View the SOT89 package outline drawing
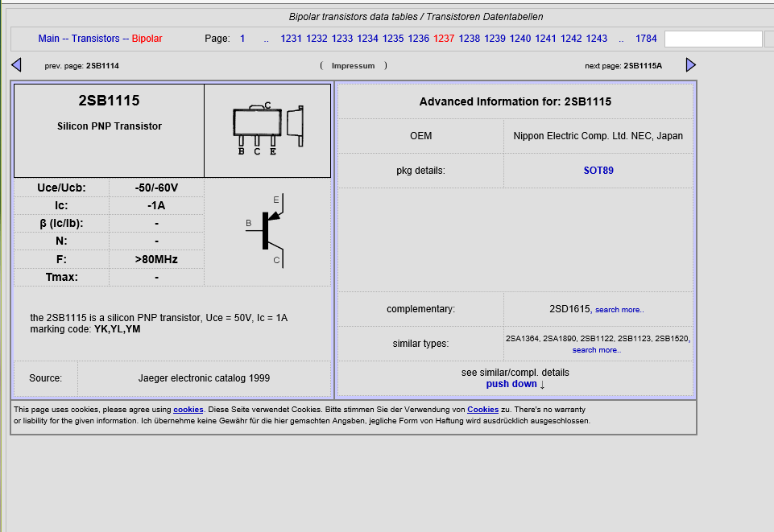The image size is (774, 532). 267,130
